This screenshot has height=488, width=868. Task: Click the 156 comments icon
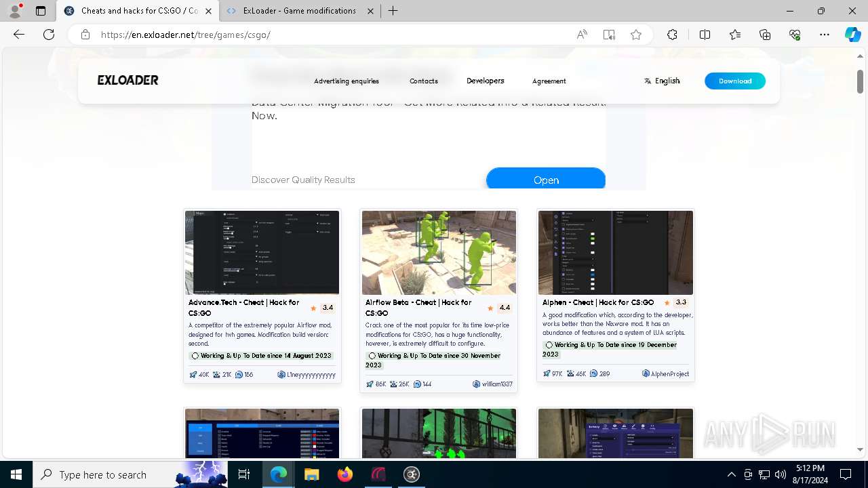[239, 375]
